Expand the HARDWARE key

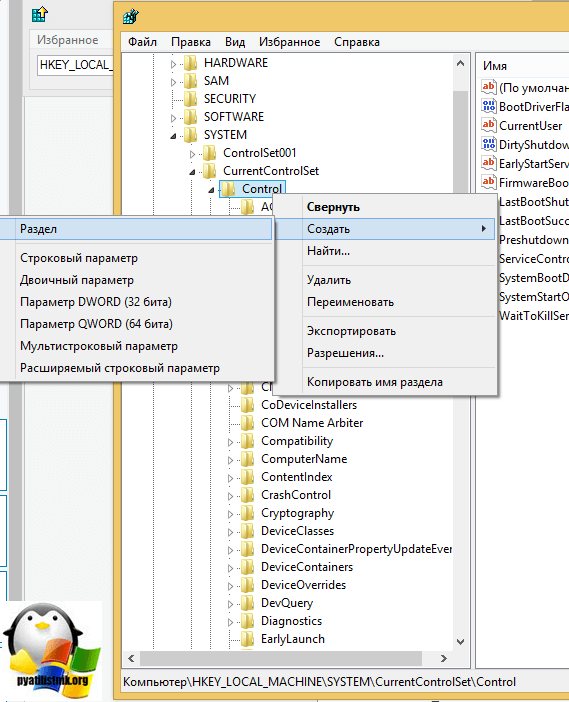(173, 64)
